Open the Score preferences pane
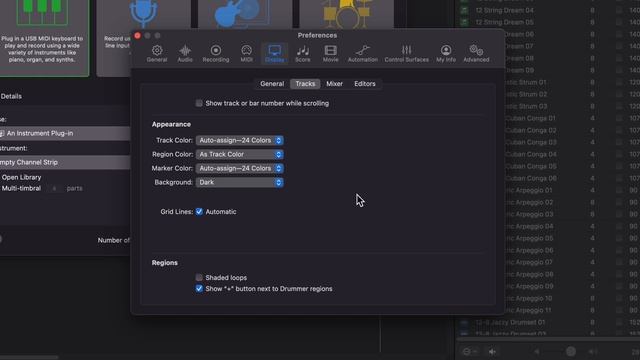640x360 pixels. pyautogui.click(x=302, y=53)
